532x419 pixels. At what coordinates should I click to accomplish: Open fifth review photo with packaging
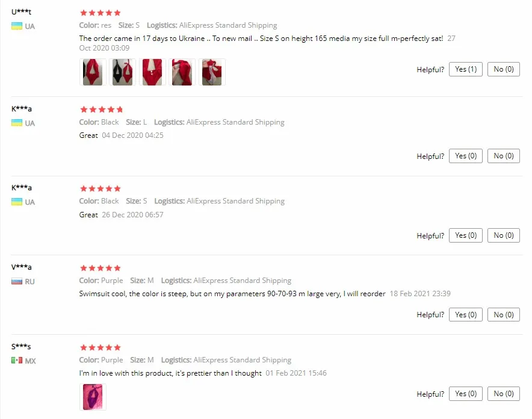pyautogui.click(x=212, y=72)
